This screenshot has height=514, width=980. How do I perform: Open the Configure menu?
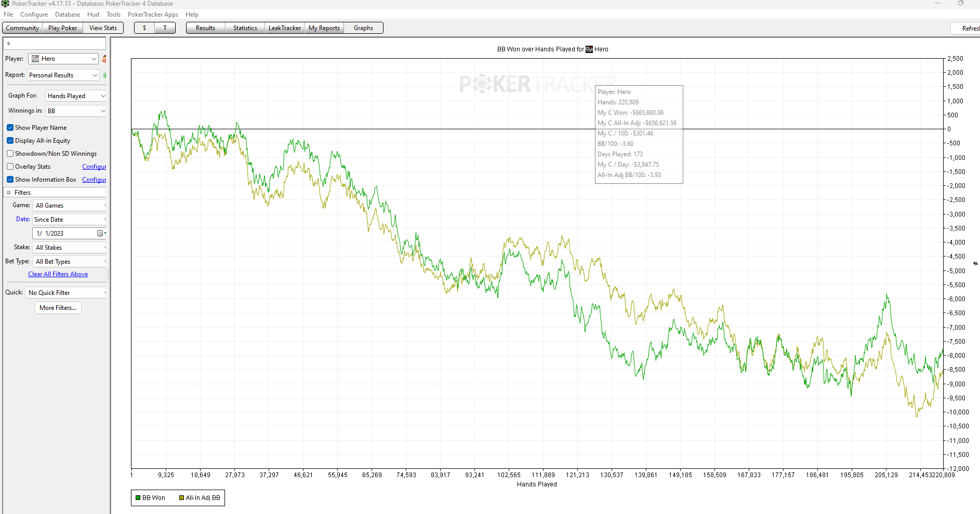(34, 15)
